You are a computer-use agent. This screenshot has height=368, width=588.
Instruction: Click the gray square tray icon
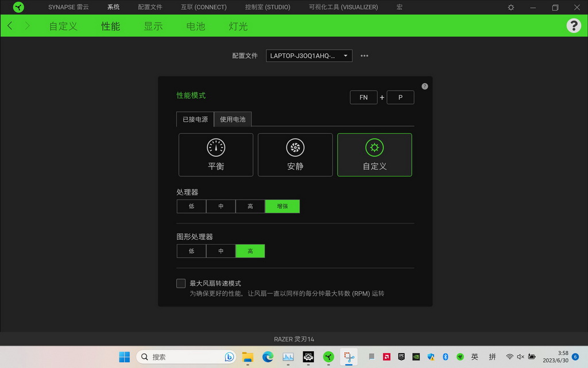tap(372, 356)
